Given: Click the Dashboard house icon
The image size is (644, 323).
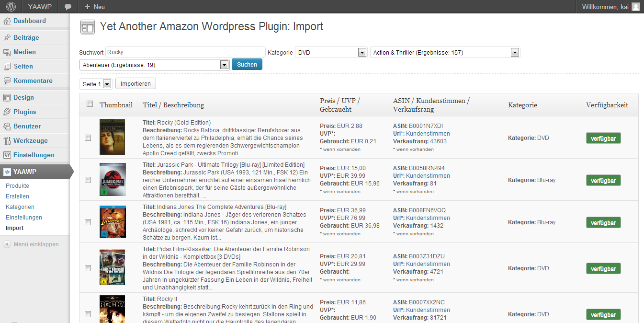Looking at the screenshot, I should [7, 21].
